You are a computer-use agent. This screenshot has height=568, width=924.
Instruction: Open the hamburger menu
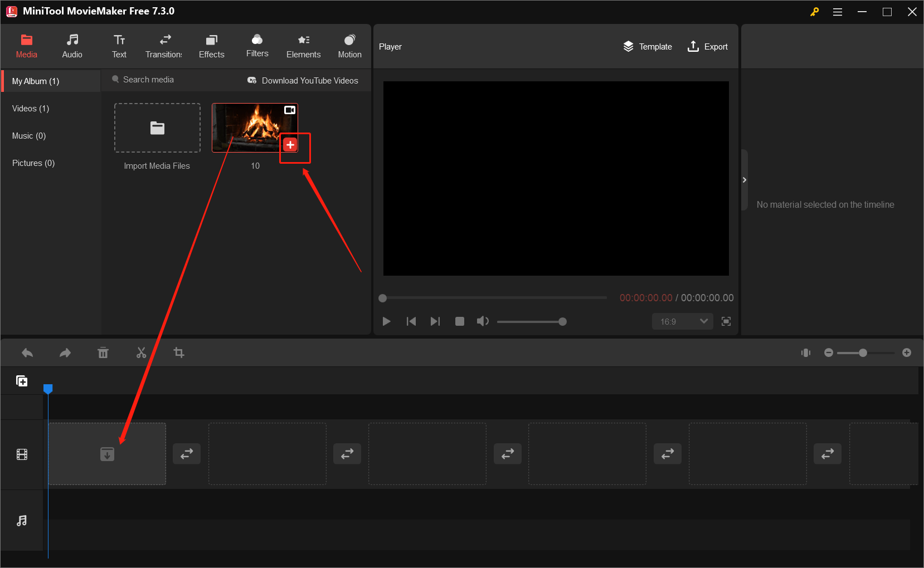pyautogui.click(x=838, y=12)
